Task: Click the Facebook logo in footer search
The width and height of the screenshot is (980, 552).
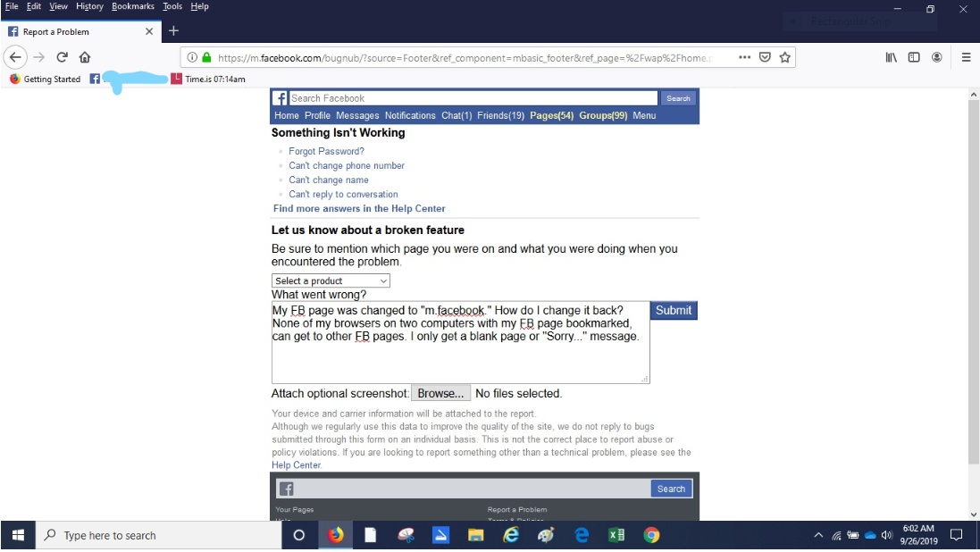Action: click(286, 489)
